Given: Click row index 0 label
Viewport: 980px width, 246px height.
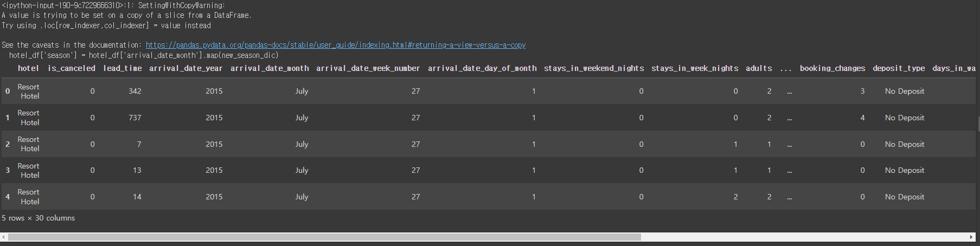Looking at the screenshot, I should click(8, 91).
